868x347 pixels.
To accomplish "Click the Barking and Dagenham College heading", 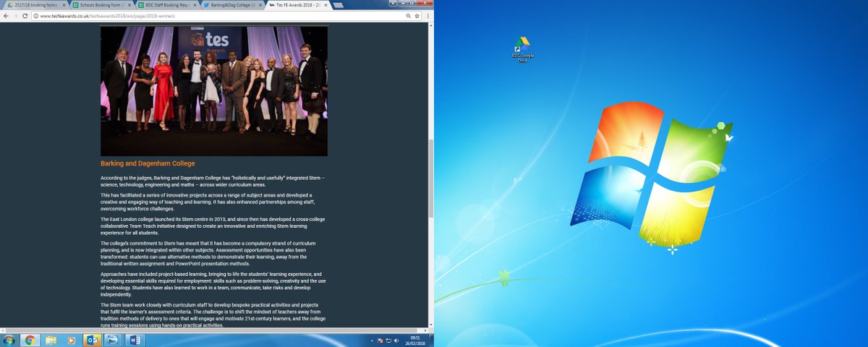I will coord(148,163).
